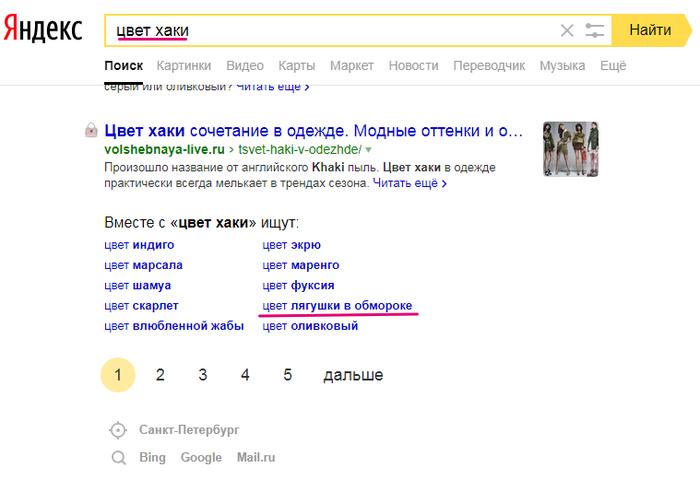Switch to the Картинки tab
The image size is (700, 480).
coord(184,66)
